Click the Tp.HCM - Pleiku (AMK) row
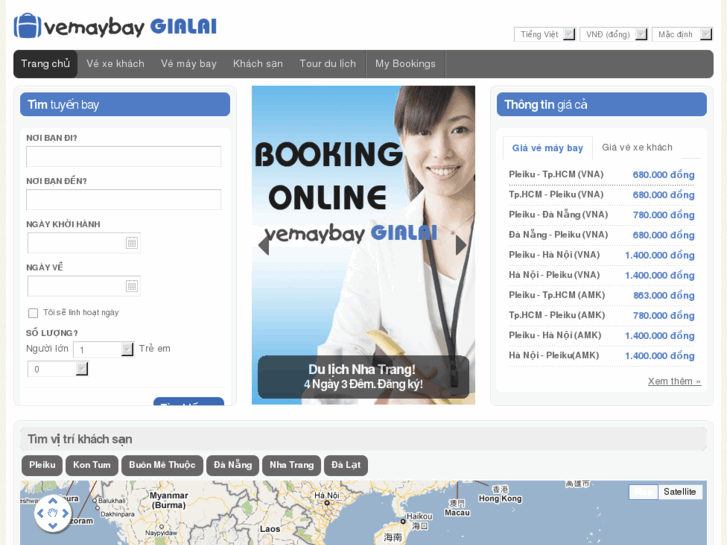The height and width of the screenshot is (545, 727). (601, 315)
